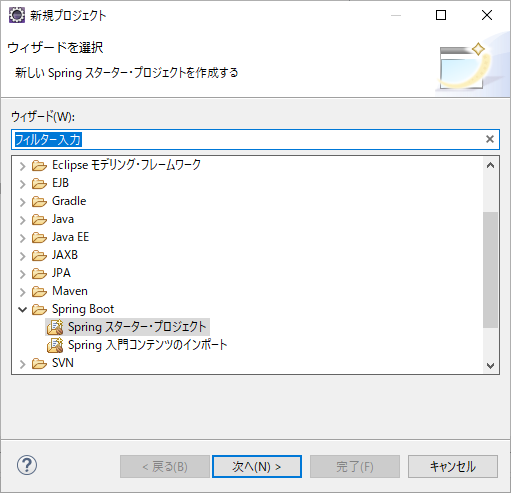Image resolution: width=511 pixels, height=493 pixels.
Task: Select the SVN label
Action: (63, 363)
